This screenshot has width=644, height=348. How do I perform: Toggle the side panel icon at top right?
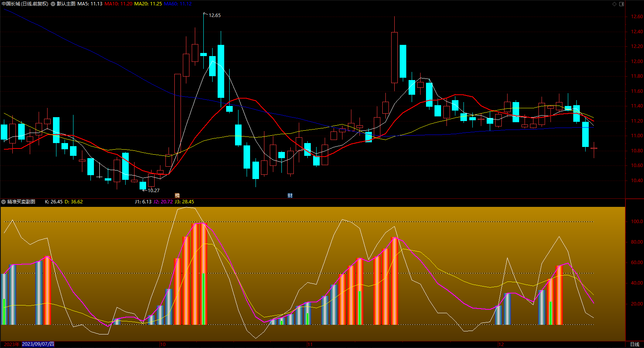tap(622, 4)
